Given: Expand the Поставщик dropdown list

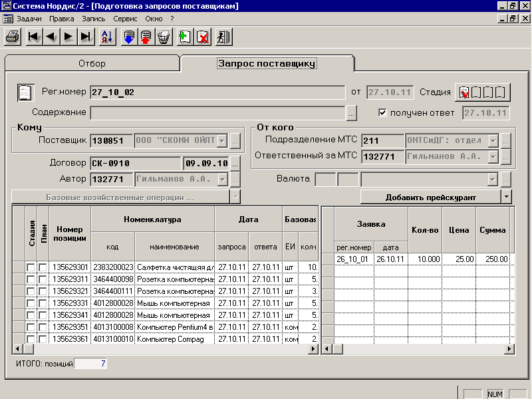Looking at the screenshot, I should 222,140.
